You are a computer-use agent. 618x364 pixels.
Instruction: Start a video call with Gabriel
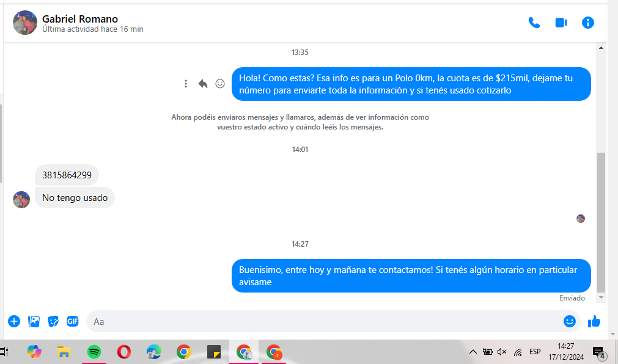point(561,23)
